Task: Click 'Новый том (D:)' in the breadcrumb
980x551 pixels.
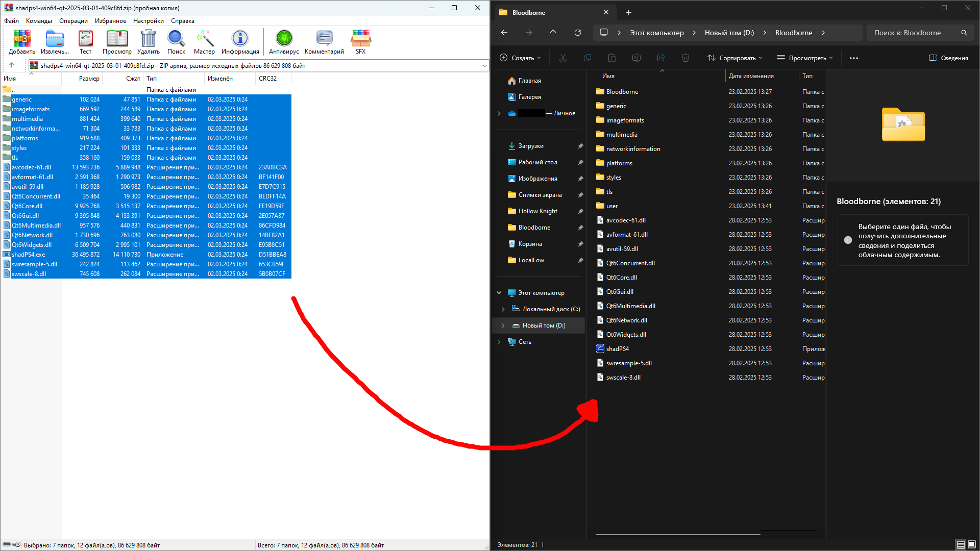Action: click(x=729, y=33)
